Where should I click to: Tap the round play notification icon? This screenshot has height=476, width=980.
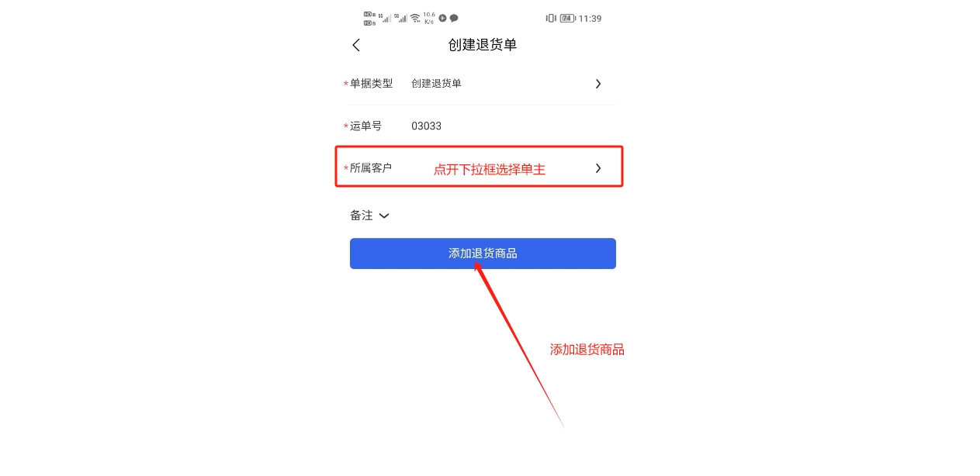coord(442,18)
